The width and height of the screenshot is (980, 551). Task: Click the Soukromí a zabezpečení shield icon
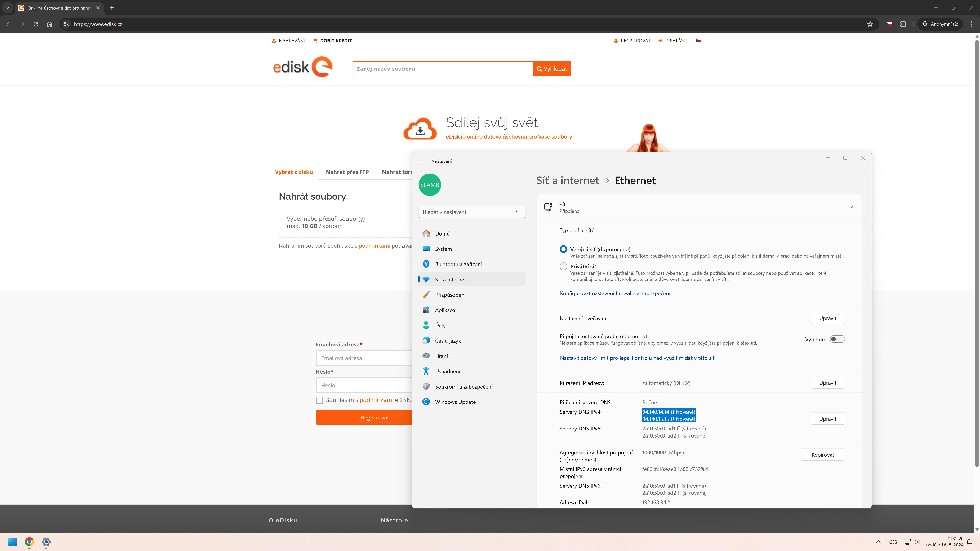point(426,386)
